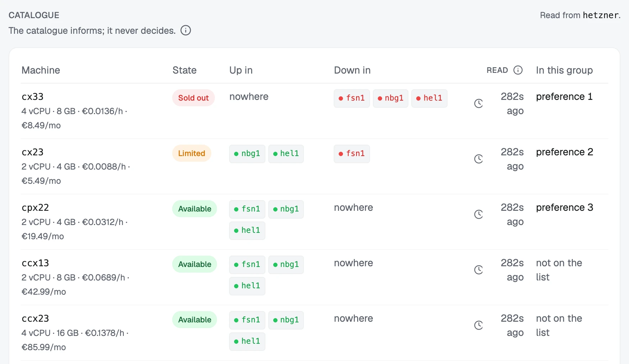The height and width of the screenshot is (364, 629).
Task: Click the 'preference 2' group label
Action: coord(565,152)
